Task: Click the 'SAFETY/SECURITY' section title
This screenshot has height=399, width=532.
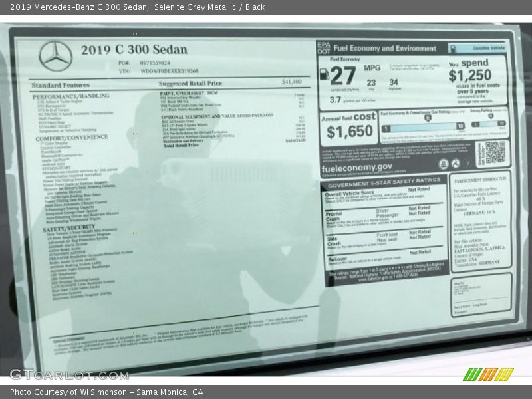Action: pyautogui.click(x=69, y=228)
